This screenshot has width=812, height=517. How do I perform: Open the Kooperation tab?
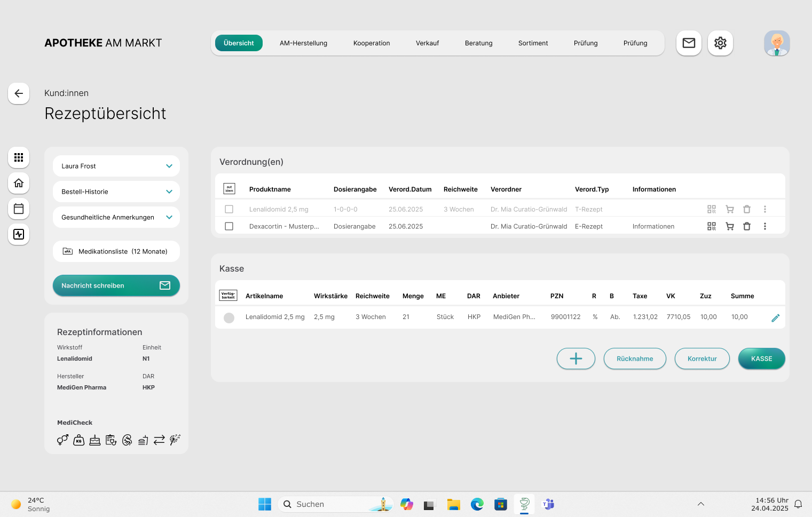pyautogui.click(x=372, y=43)
